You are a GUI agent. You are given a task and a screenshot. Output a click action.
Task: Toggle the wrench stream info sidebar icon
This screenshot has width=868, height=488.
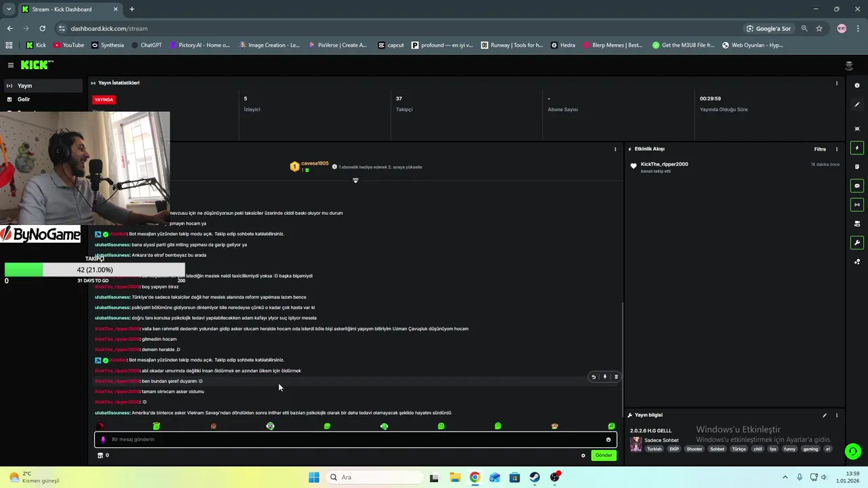[857, 243]
